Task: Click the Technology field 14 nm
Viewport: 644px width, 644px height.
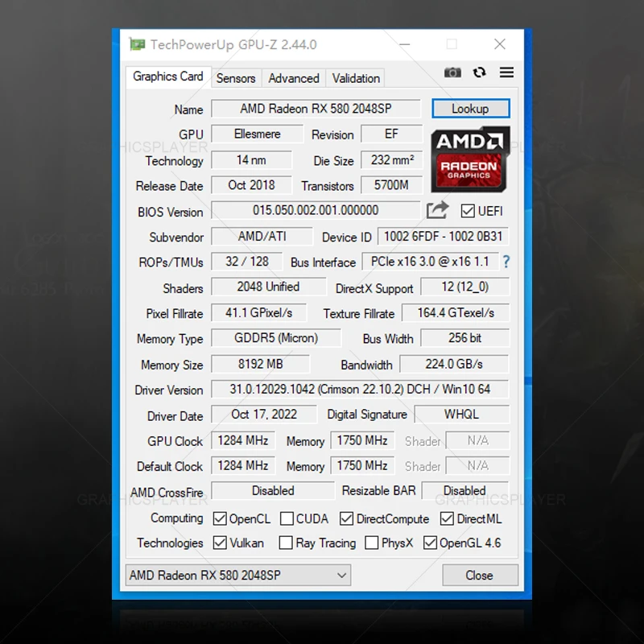Action: (x=251, y=160)
